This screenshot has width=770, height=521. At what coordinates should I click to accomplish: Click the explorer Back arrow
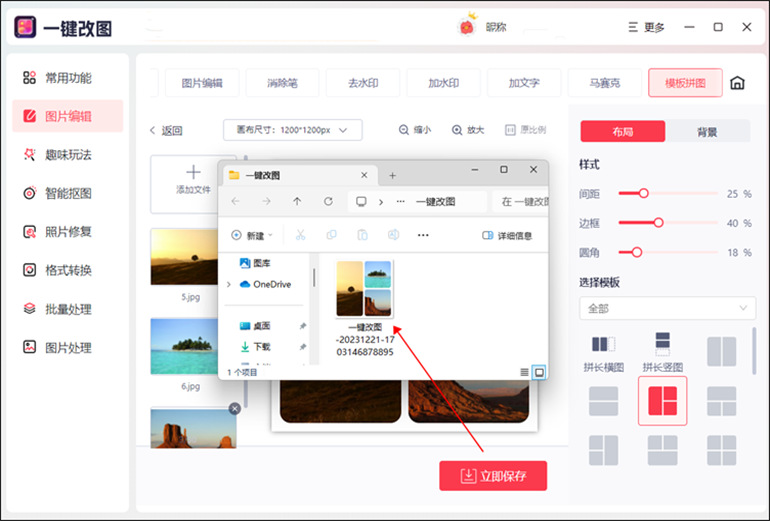click(x=235, y=201)
